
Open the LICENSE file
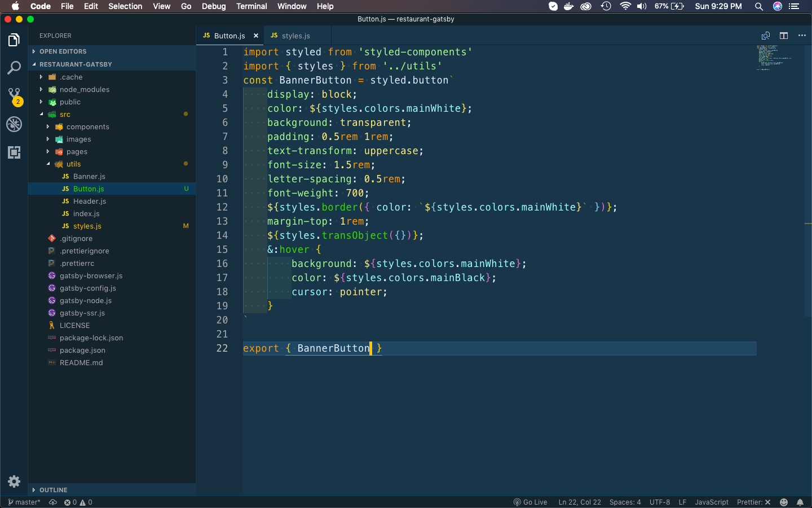(112, 326)
